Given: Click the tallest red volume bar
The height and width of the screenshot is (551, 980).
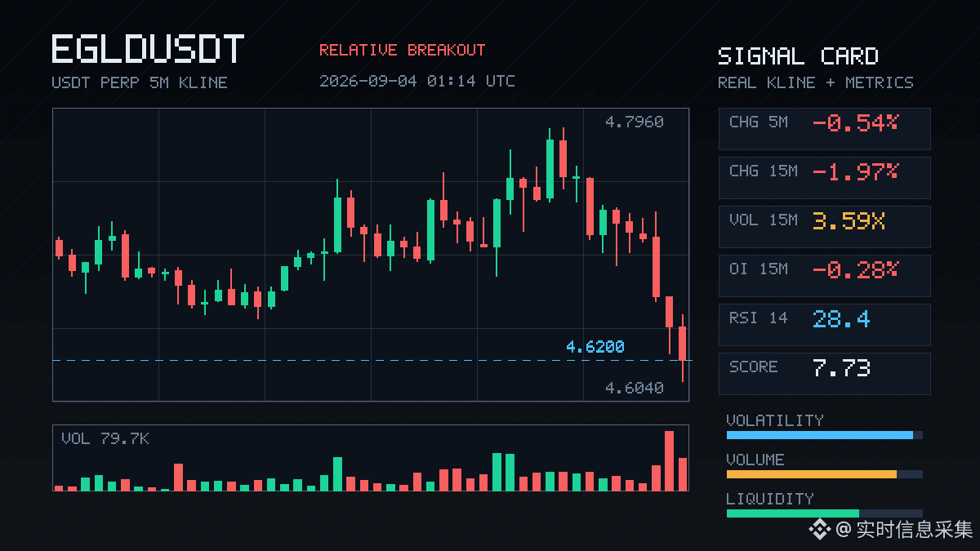Looking at the screenshot, I should tap(670, 460).
